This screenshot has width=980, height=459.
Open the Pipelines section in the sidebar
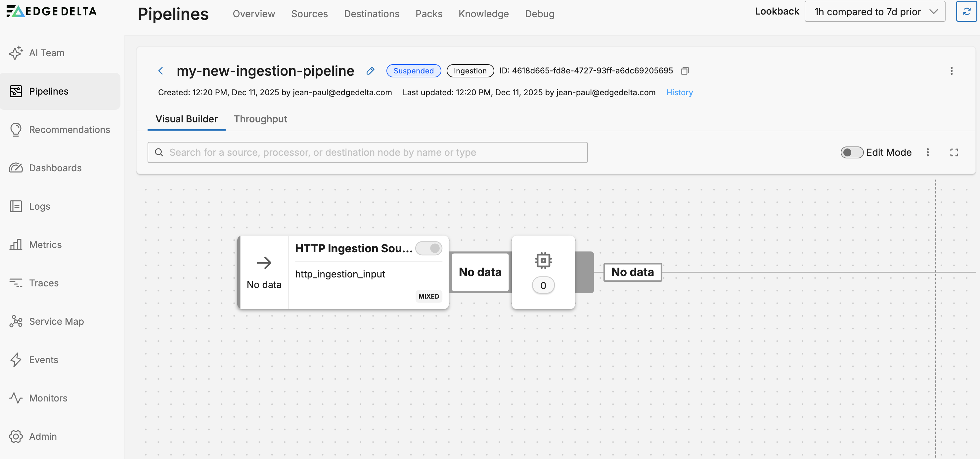pos(48,91)
